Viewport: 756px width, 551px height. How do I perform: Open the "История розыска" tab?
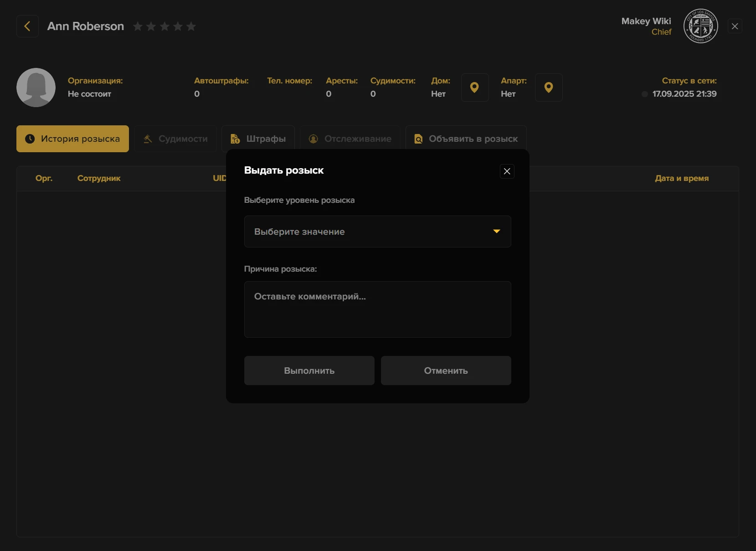tap(73, 139)
